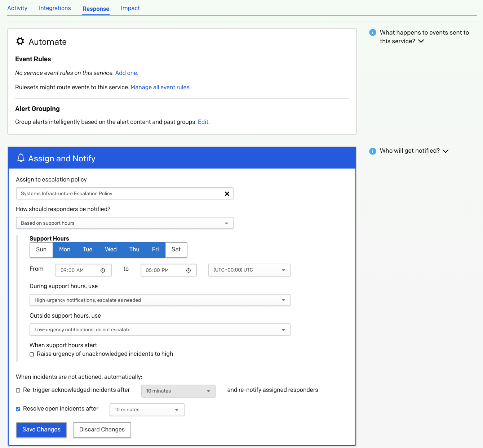Viewport: 483px width, 448px height.
Task: Click info icon next to 'Who will get notified?'
Action: coord(373,151)
